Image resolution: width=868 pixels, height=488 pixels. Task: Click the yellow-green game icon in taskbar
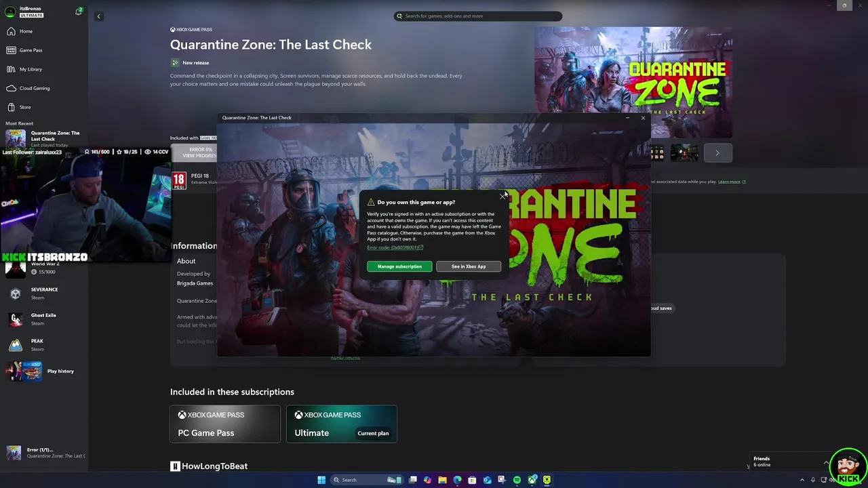pyautogui.click(x=547, y=480)
